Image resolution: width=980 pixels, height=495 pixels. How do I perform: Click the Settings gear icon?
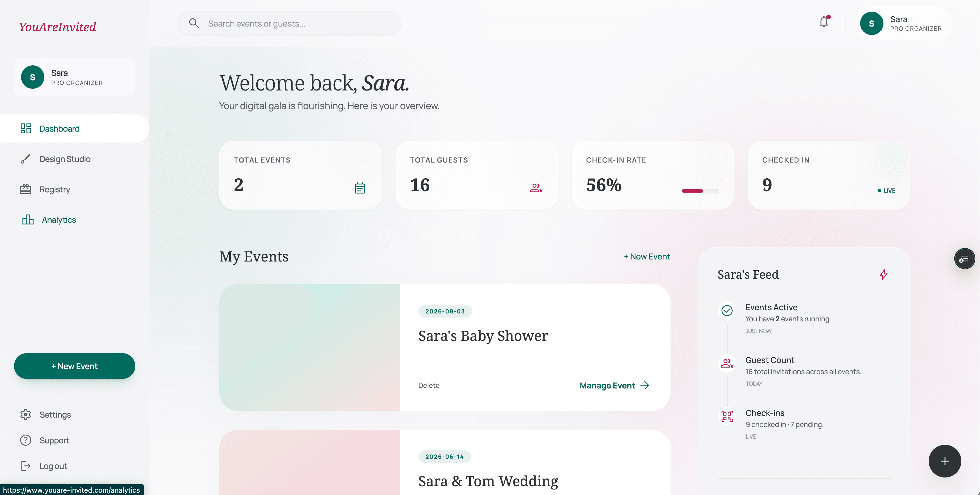click(25, 414)
